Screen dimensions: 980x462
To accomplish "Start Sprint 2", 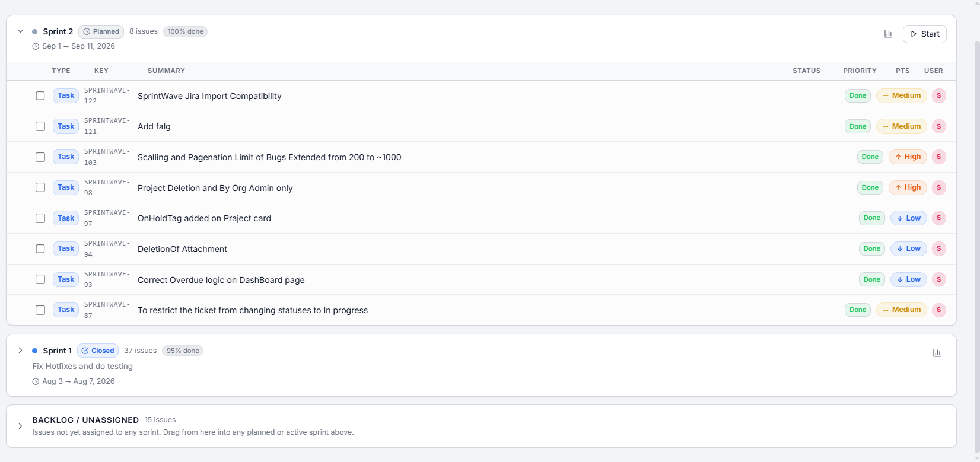I will pos(925,34).
